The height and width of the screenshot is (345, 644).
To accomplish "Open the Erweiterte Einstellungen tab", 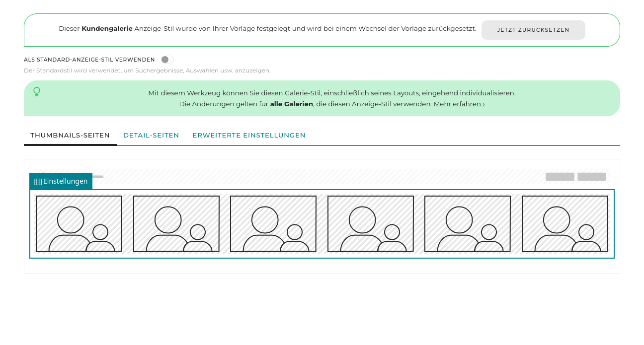I will coord(249,136).
